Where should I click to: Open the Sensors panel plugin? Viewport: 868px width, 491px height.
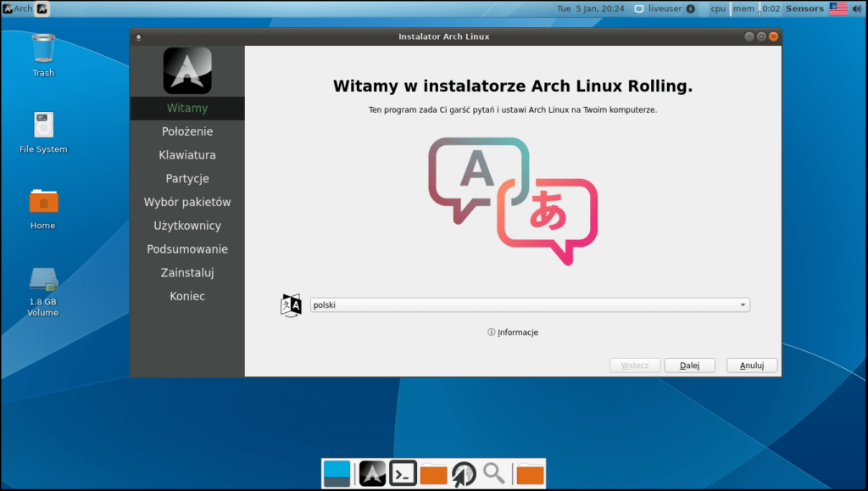(805, 8)
